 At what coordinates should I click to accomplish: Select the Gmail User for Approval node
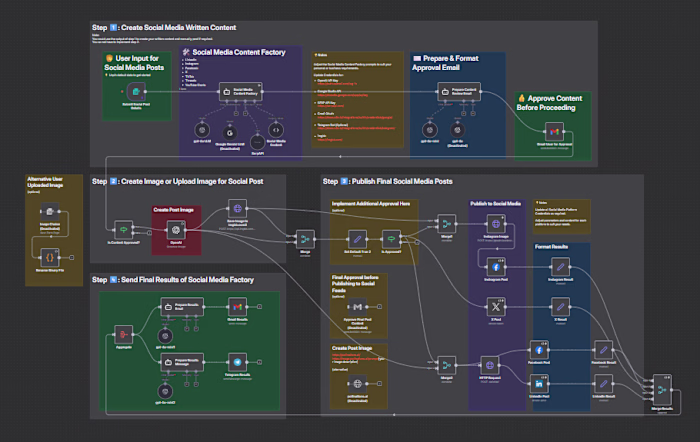tap(554, 132)
